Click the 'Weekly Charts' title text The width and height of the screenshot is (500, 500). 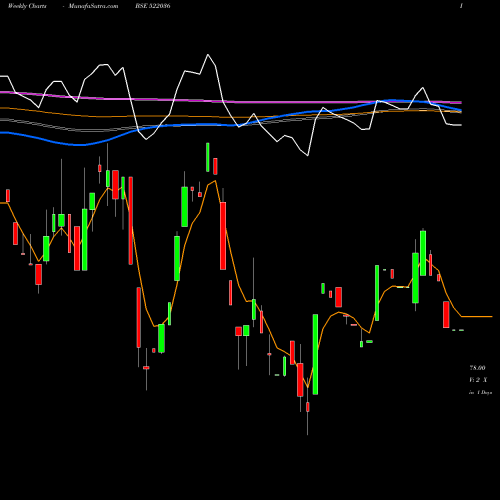click(x=27, y=6)
